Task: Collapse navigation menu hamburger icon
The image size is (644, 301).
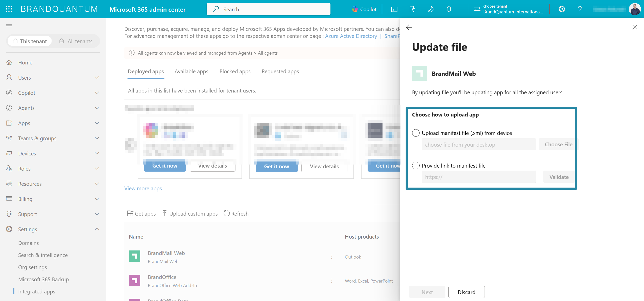Action: coord(9,26)
